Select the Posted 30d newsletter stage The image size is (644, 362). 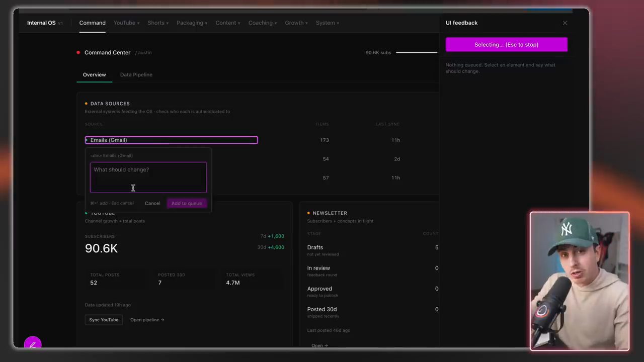pos(373,312)
